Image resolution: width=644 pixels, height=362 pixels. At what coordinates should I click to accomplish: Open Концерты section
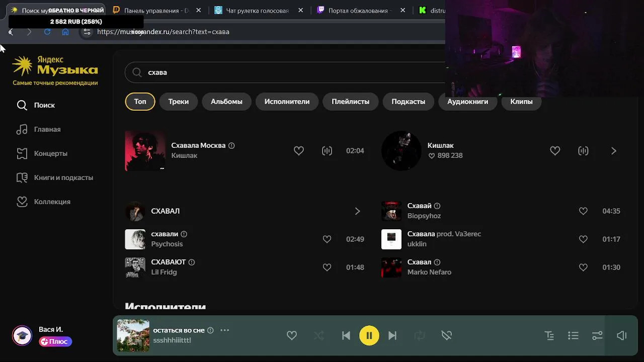click(x=42, y=153)
